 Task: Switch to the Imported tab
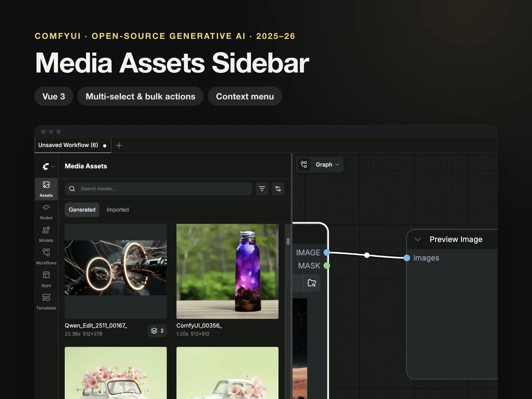tap(117, 210)
